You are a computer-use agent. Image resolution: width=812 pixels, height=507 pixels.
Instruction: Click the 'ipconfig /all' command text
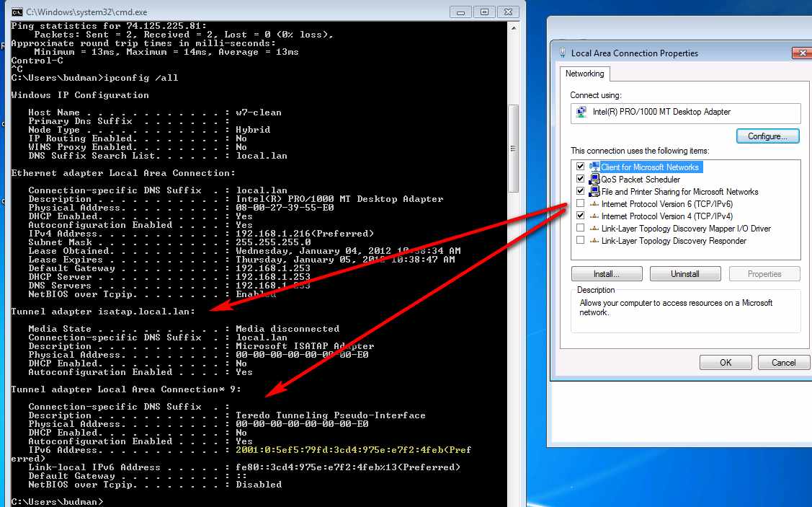point(141,78)
